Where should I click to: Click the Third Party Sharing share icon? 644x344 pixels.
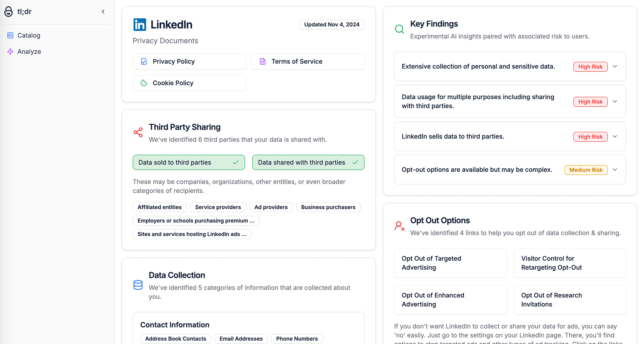pos(138,132)
